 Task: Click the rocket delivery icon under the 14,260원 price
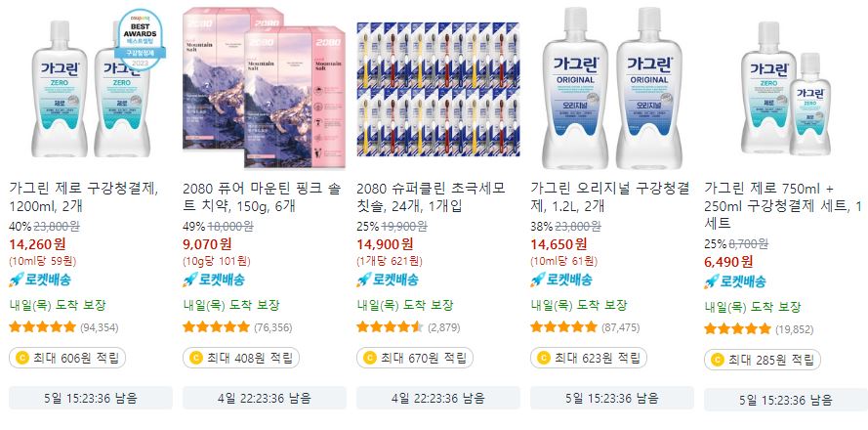point(16,279)
